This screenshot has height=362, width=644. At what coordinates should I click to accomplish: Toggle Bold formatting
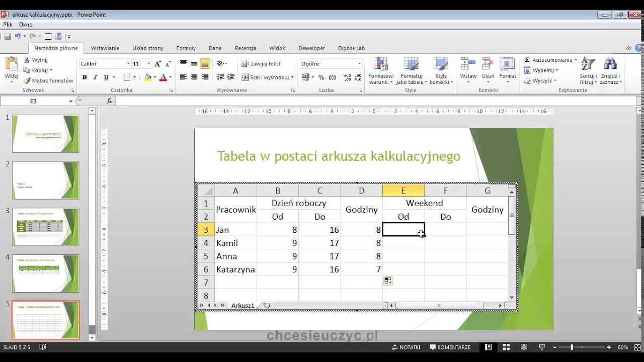[85, 77]
